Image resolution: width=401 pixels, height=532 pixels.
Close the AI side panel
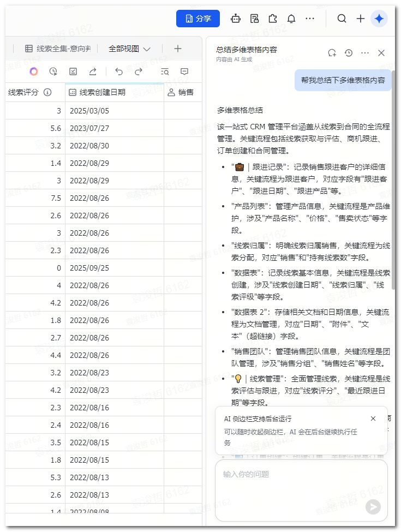click(381, 53)
